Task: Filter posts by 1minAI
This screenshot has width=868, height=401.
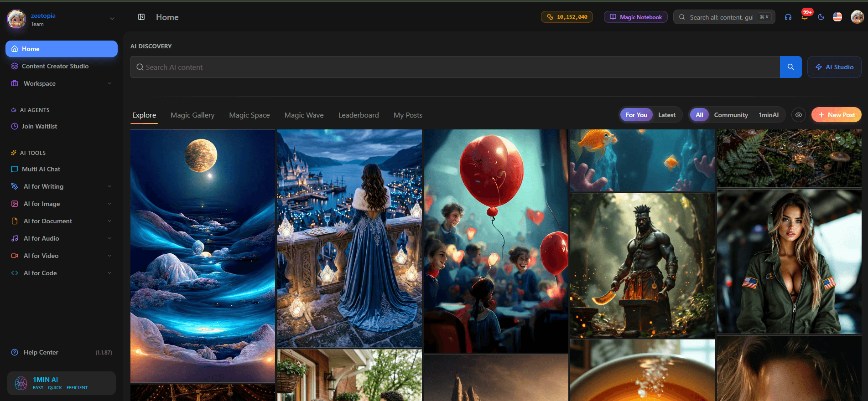Action: [x=769, y=115]
